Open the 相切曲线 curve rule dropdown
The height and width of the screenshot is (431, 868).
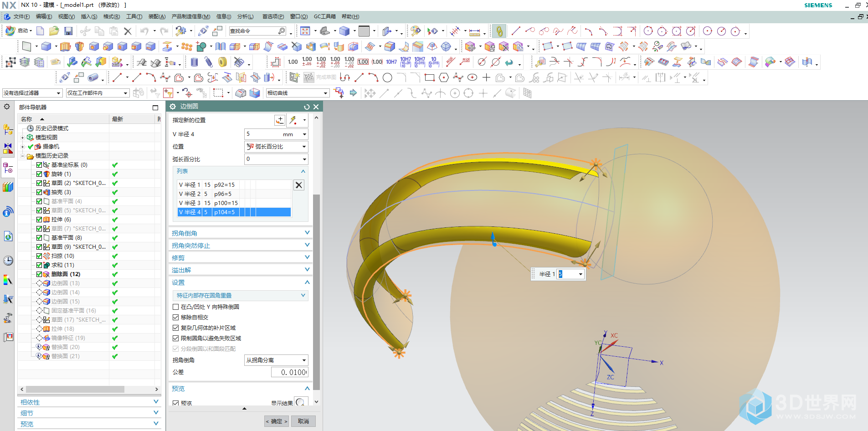click(297, 93)
